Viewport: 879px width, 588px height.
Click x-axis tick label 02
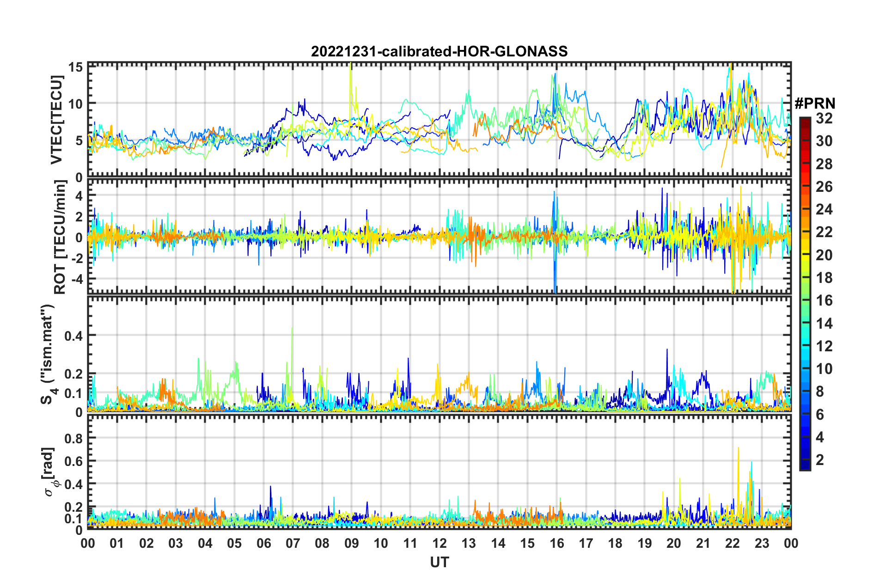(x=146, y=544)
